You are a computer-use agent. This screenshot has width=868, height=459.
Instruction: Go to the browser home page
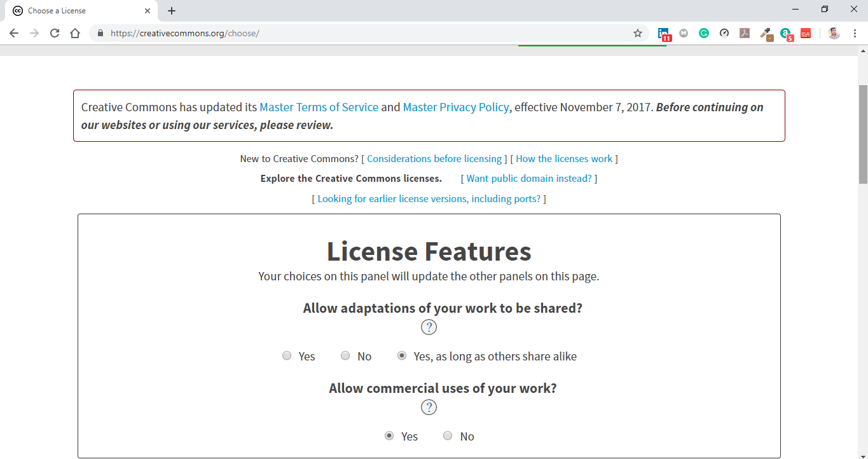click(75, 33)
